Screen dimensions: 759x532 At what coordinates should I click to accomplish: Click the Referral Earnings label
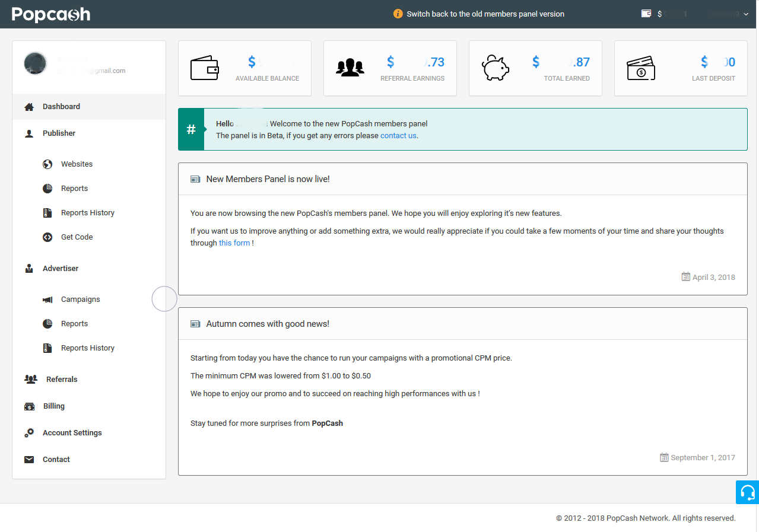click(412, 78)
